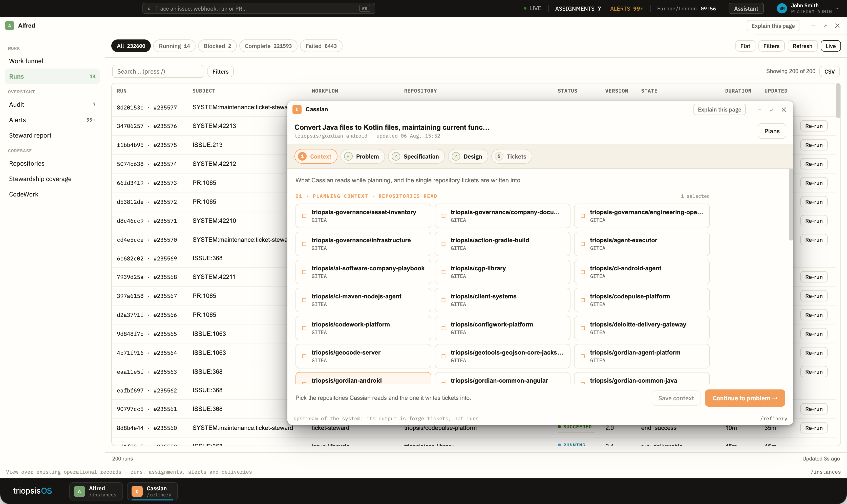Check triopsis-governance/asset-inventory repository
Viewport: 847px width, 504px height.
(304, 216)
